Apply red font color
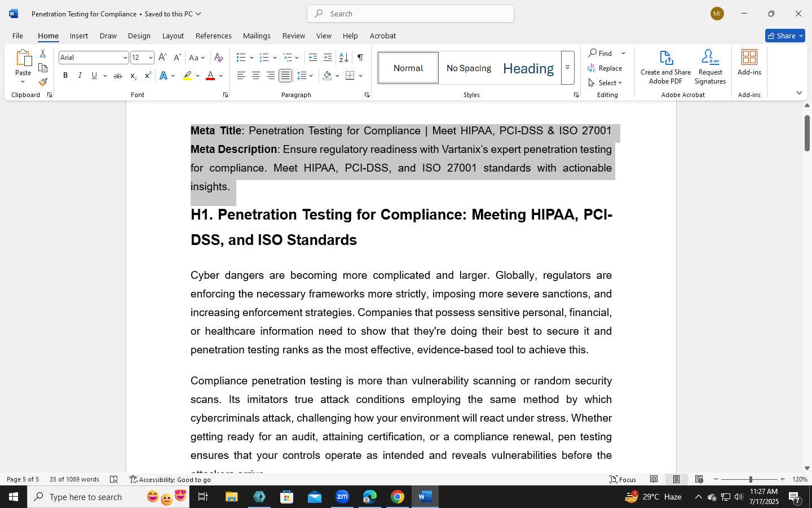The image size is (812, 508). pos(210,76)
